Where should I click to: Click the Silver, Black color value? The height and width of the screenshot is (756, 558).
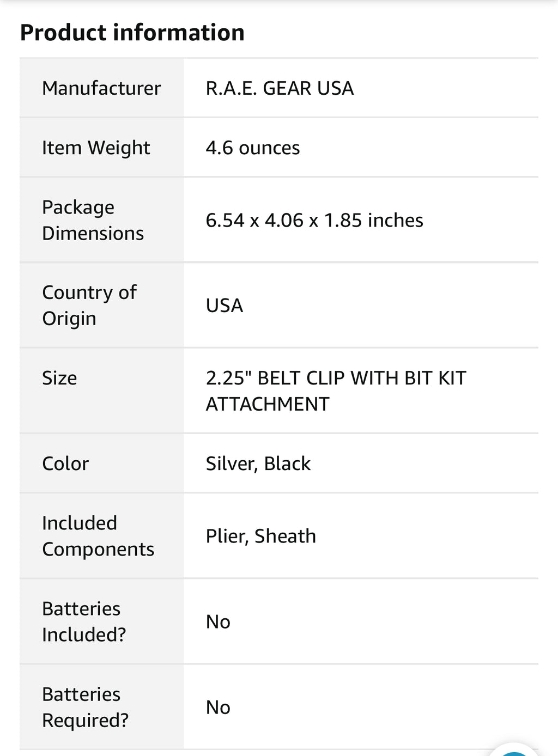coord(258,464)
